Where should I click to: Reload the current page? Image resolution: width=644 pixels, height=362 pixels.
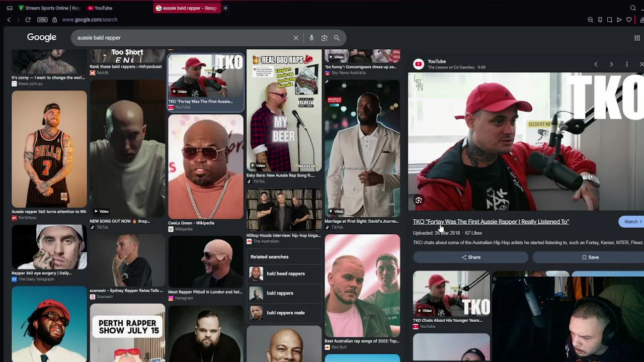[x=28, y=20]
